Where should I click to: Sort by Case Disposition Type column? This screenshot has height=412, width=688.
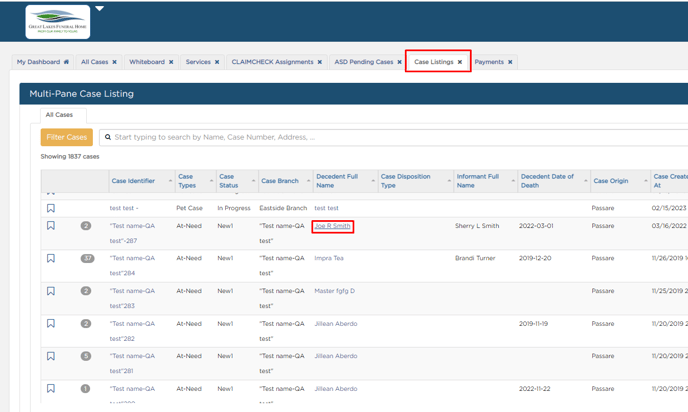(x=416, y=181)
